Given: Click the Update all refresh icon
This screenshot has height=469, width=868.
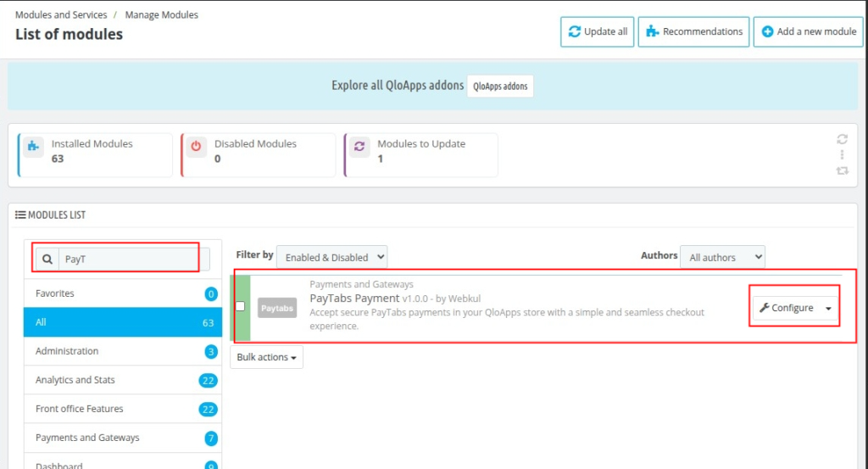Looking at the screenshot, I should point(575,31).
